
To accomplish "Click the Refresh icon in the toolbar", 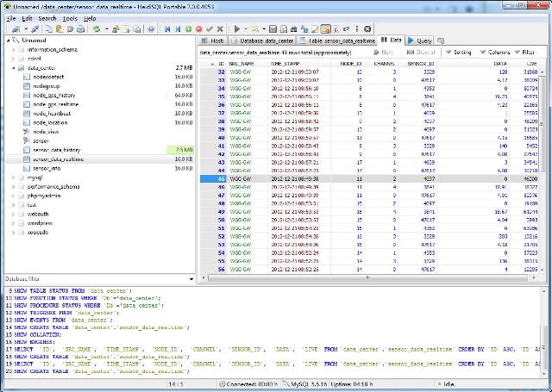I will [x=97, y=29].
